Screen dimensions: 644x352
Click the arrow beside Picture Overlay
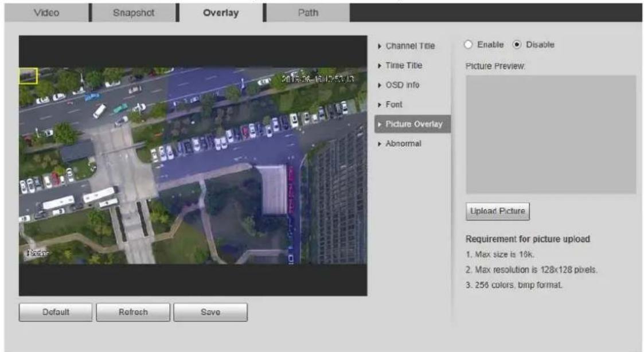[x=380, y=124]
